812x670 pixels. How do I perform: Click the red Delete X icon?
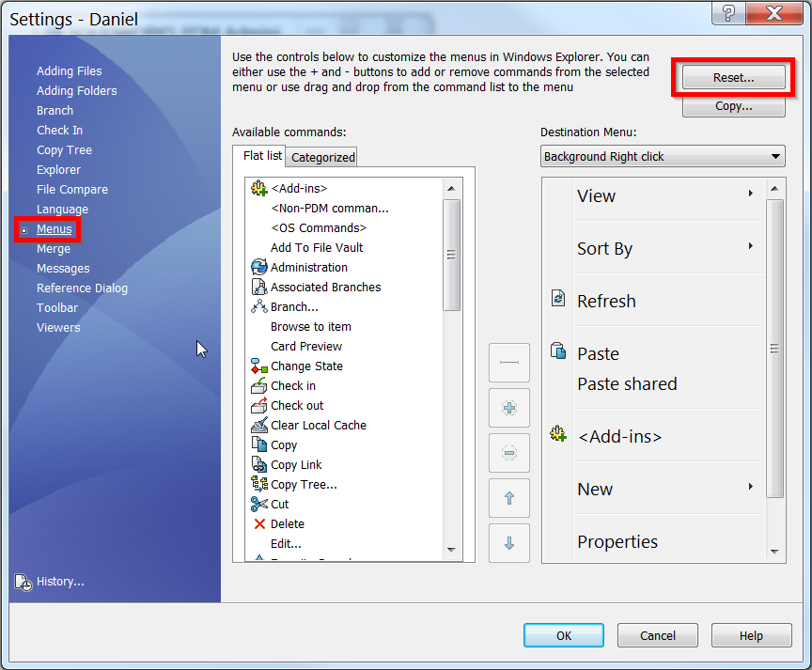[259, 523]
